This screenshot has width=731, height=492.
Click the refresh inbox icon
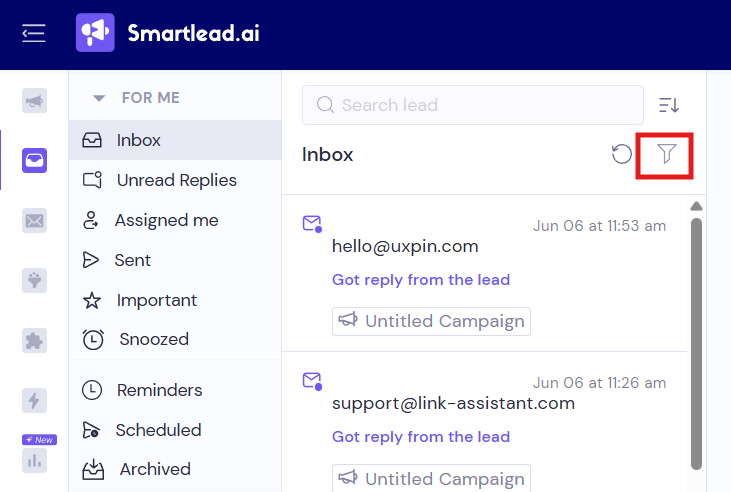click(x=621, y=154)
